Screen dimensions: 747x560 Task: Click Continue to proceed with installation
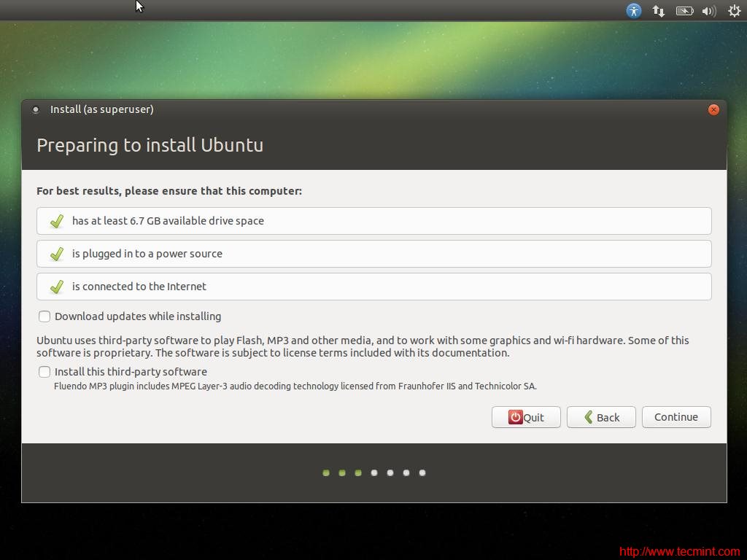(x=676, y=417)
